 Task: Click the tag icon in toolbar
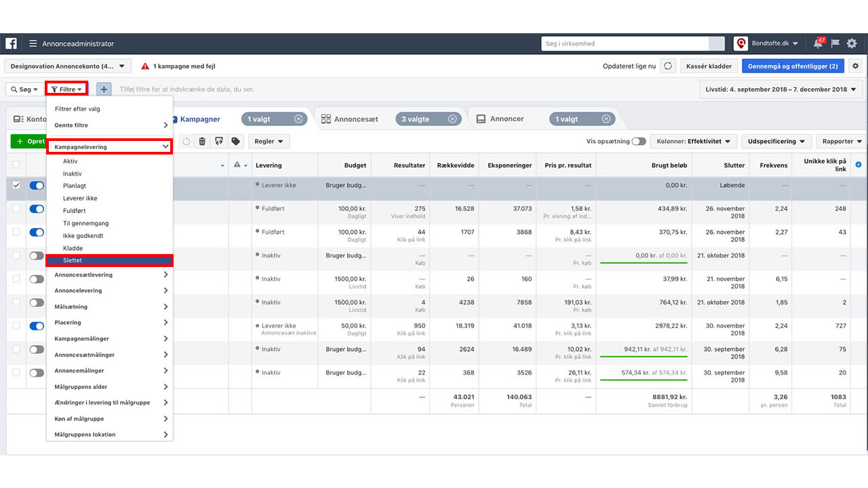click(x=235, y=142)
